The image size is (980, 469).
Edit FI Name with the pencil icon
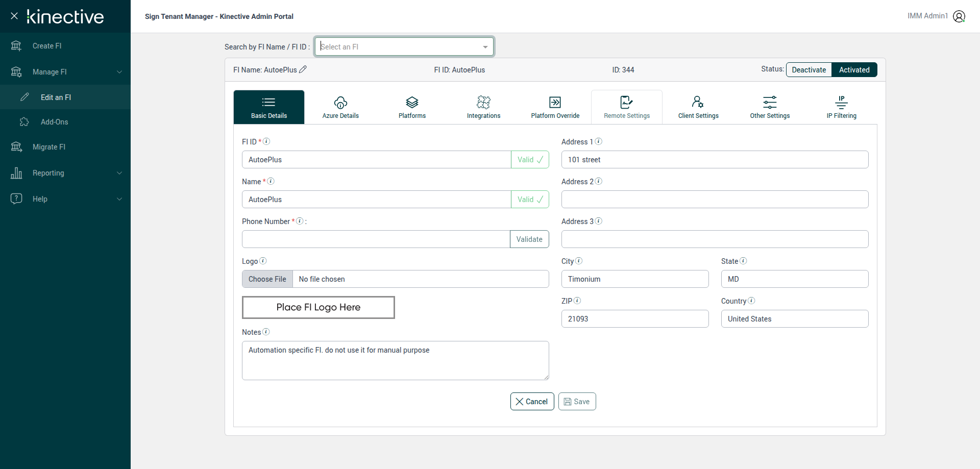point(303,69)
